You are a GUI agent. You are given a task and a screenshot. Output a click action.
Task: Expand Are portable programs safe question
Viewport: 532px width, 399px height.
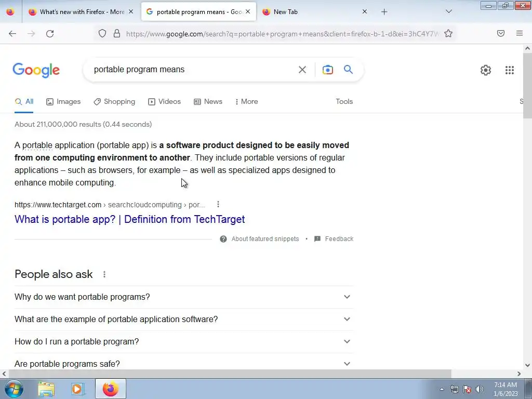[183, 362]
